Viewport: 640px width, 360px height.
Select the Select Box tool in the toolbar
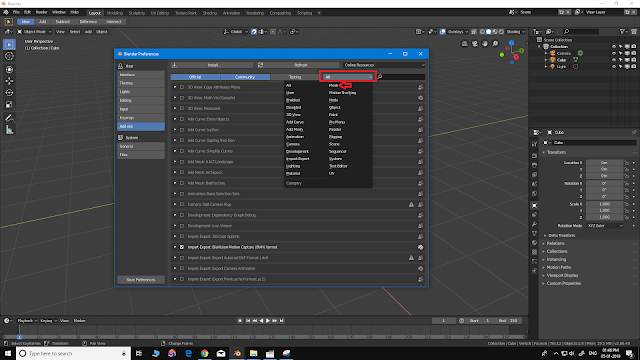[x=9, y=44]
